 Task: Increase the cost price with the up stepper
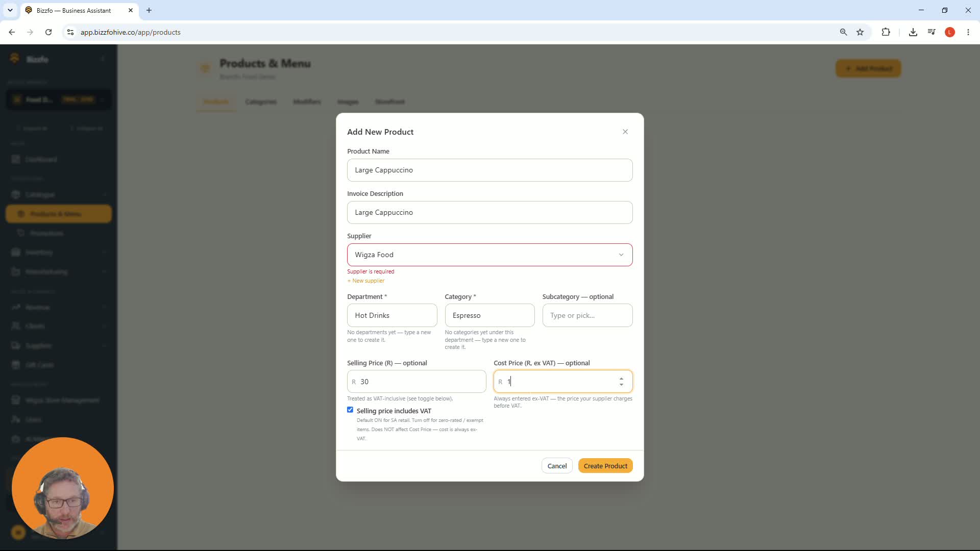coord(621,379)
